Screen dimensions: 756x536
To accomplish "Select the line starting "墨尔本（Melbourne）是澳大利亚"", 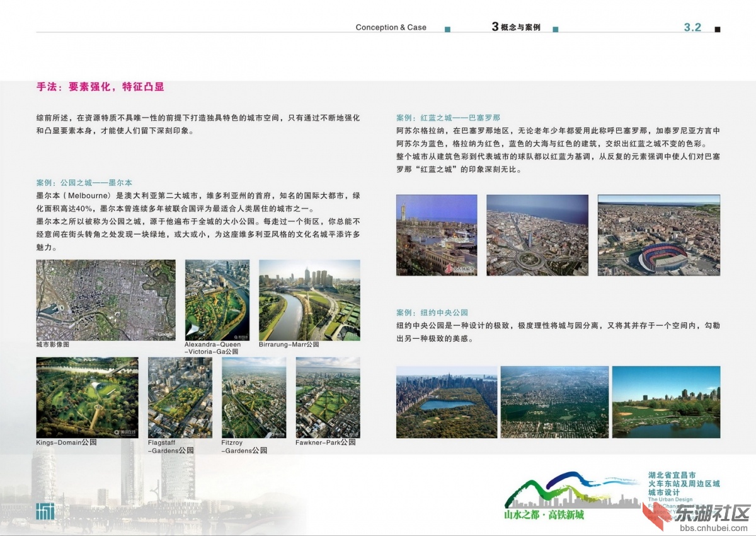I will 198,196.
